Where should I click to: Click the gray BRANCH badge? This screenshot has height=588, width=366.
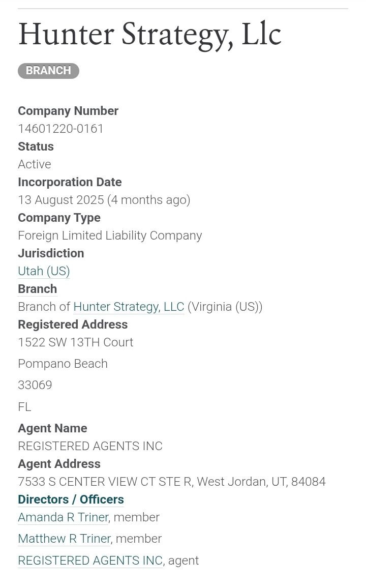pos(48,71)
